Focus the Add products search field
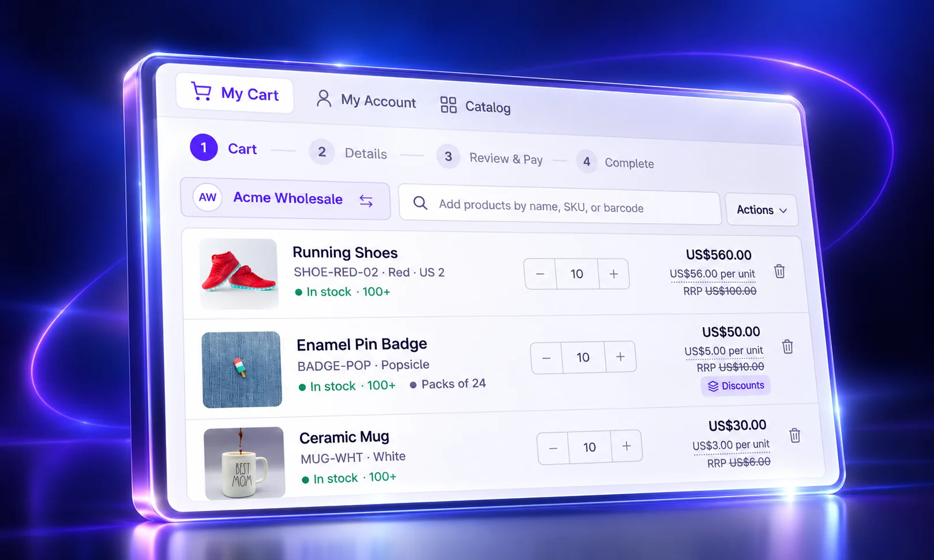 [560, 205]
